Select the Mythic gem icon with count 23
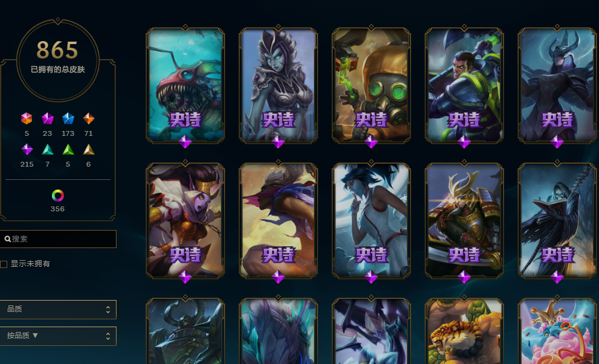The width and height of the screenshot is (599, 364). pos(47,118)
